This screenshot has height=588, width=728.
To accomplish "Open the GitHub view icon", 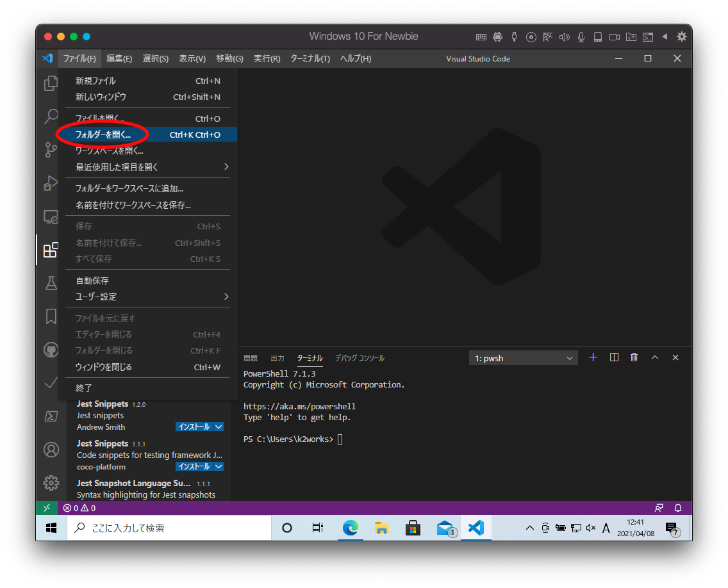I will click(51, 350).
